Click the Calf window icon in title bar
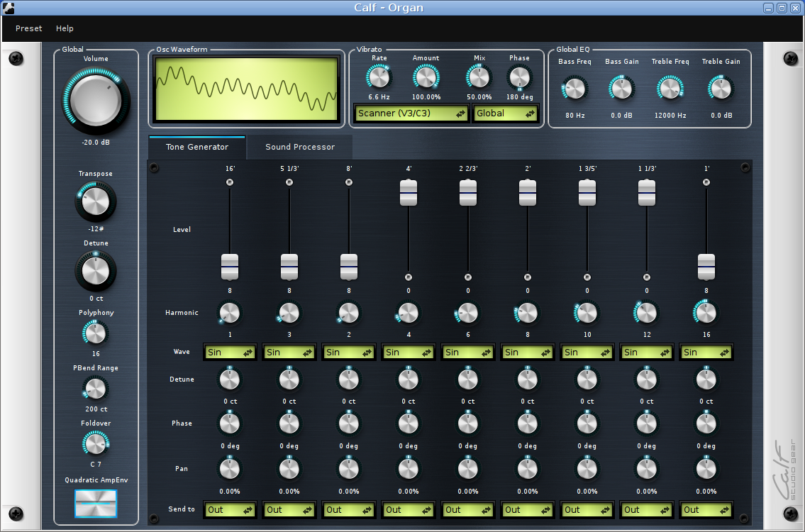 click(9, 8)
